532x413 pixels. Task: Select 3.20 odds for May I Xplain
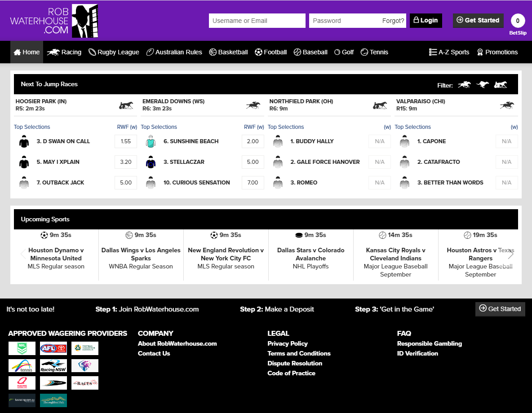[x=126, y=162]
